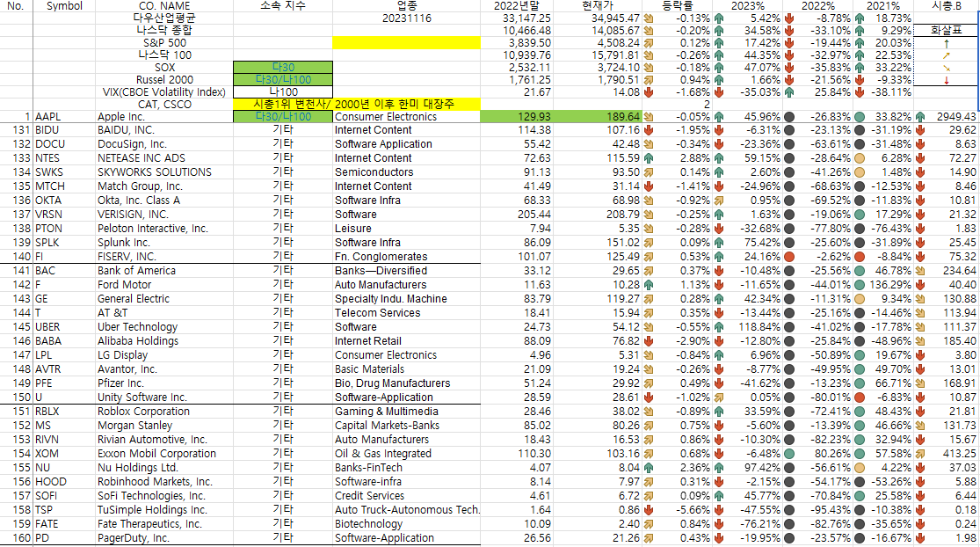The height and width of the screenshot is (547, 980).
Task: Select the 'Apple Inc.' company cell
Action: (x=164, y=116)
